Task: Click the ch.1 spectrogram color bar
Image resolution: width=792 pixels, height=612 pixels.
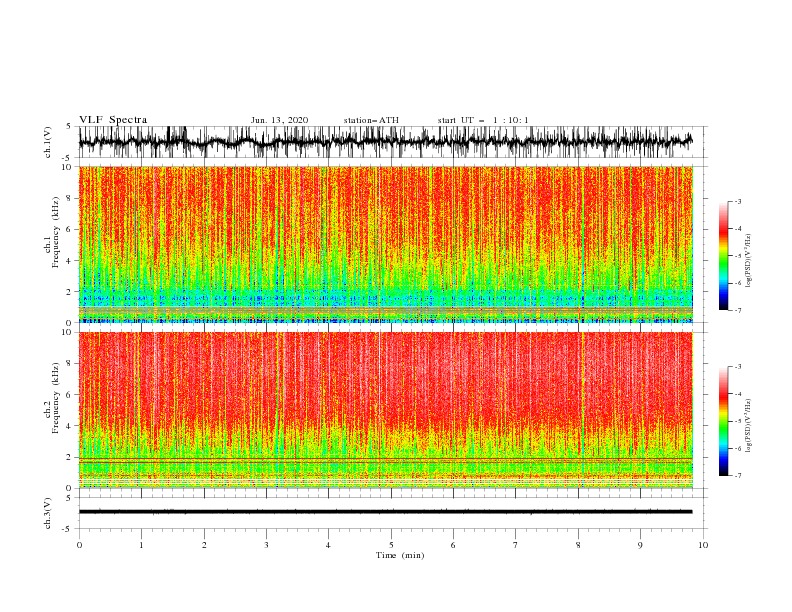Action: [723, 256]
